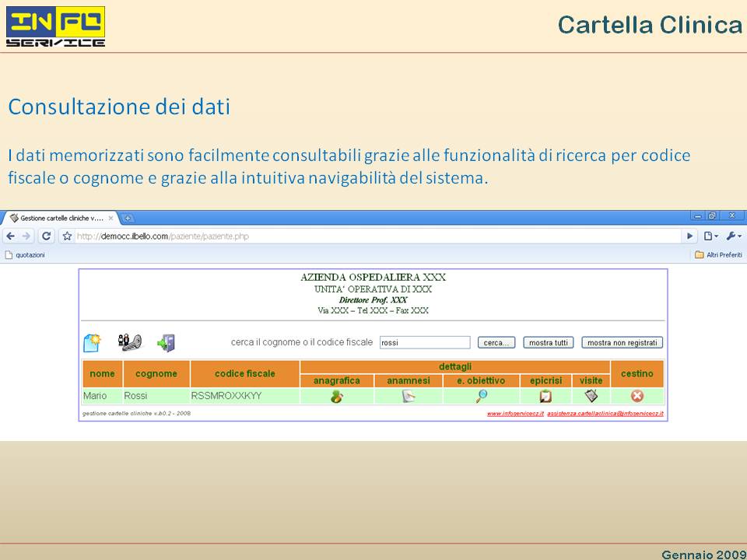Open anagrafica details for Mario Rossi

[x=336, y=397]
